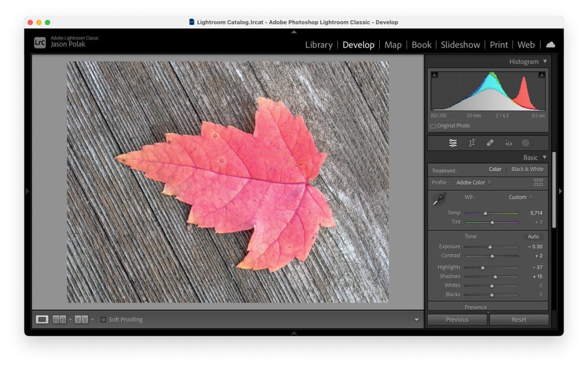Switch to Loupe view in toolbar
Viewport: 588px width, 368px height.
point(42,319)
